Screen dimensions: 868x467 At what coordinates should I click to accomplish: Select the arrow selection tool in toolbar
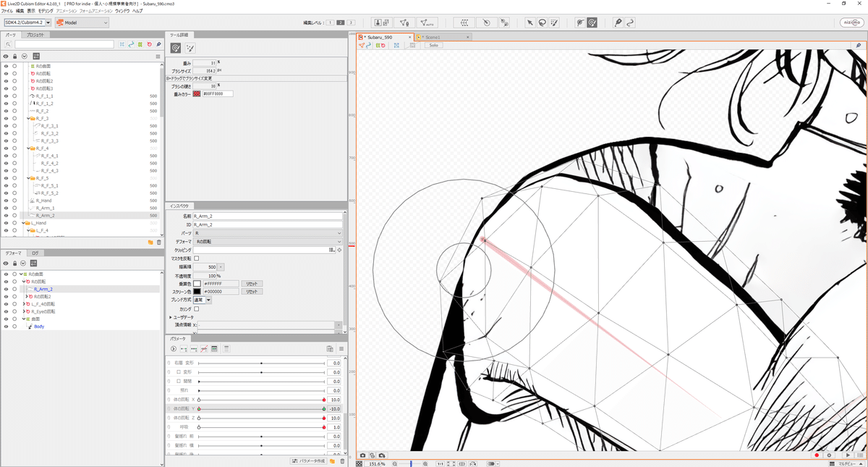[529, 22]
